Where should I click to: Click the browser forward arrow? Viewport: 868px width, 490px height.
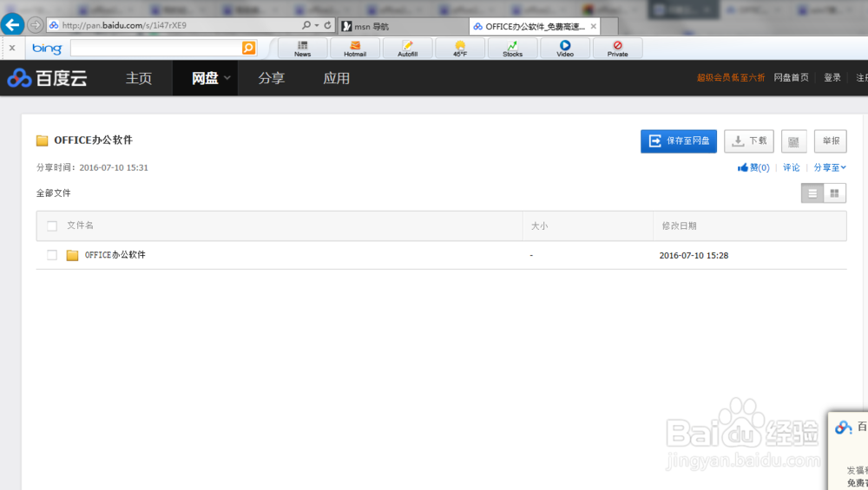point(35,25)
